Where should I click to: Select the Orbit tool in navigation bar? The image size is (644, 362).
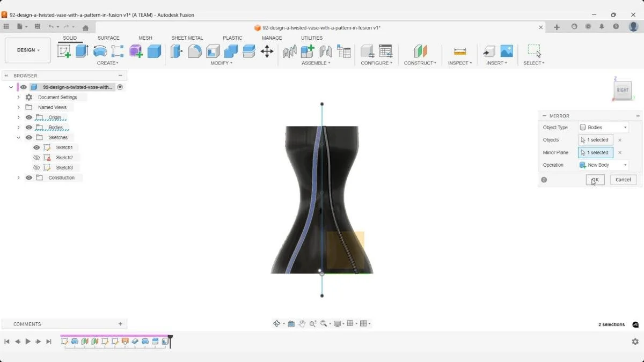(277, 323)
